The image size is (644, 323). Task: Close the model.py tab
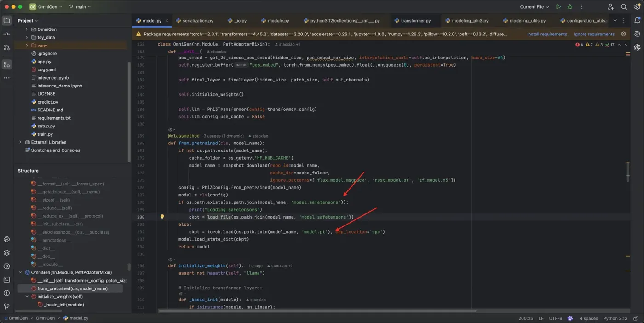[167, 21]
